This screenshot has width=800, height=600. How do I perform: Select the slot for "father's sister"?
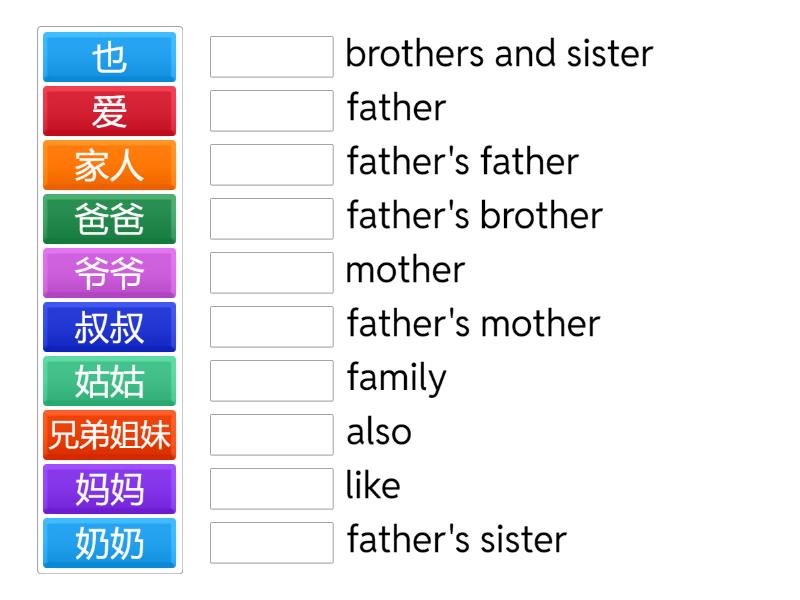pos(271,543)
